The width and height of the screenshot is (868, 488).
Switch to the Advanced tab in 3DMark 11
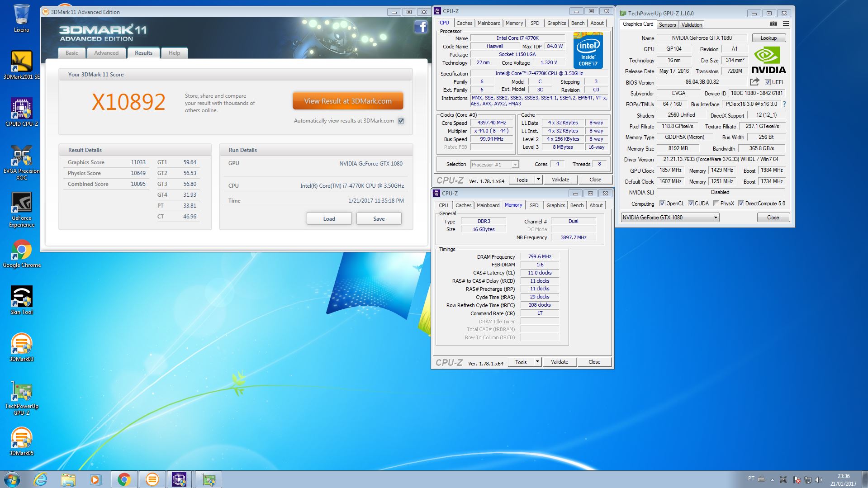pyautogui.click(x=106, y=53)
